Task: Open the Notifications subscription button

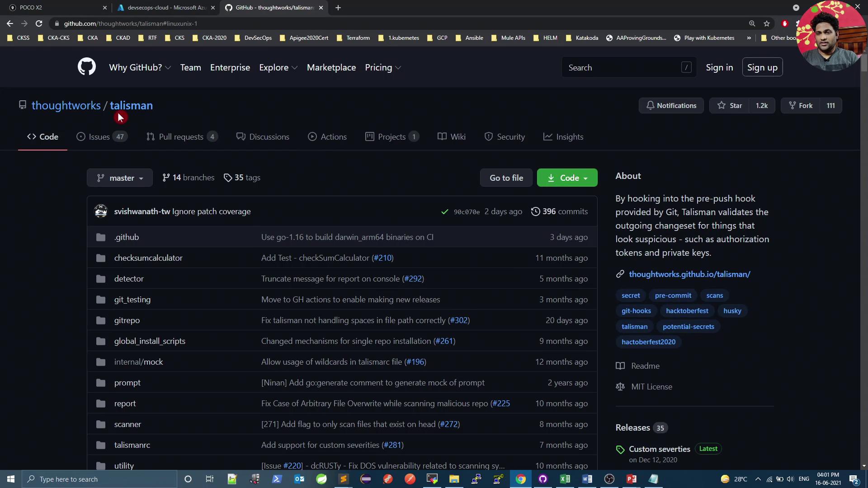Action: point(671,105)
